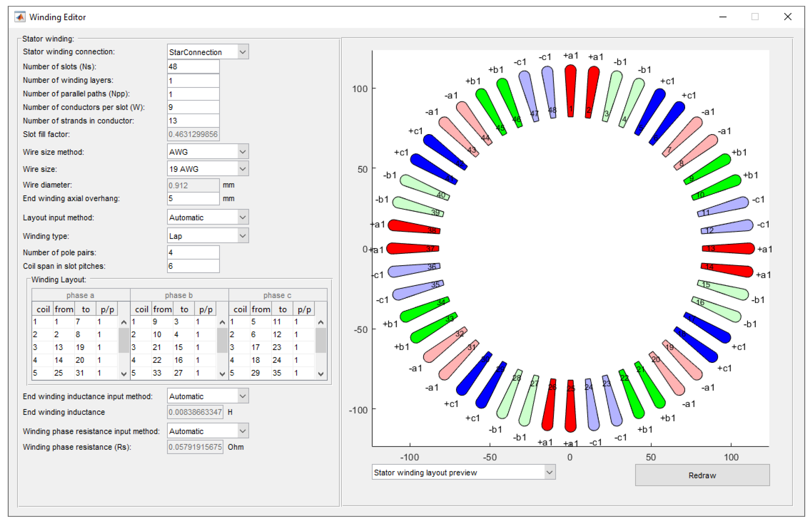Change Winding type Lap dropdown
Image resolution: width=812 pixels, height=523 pixels.
[208, 236]
